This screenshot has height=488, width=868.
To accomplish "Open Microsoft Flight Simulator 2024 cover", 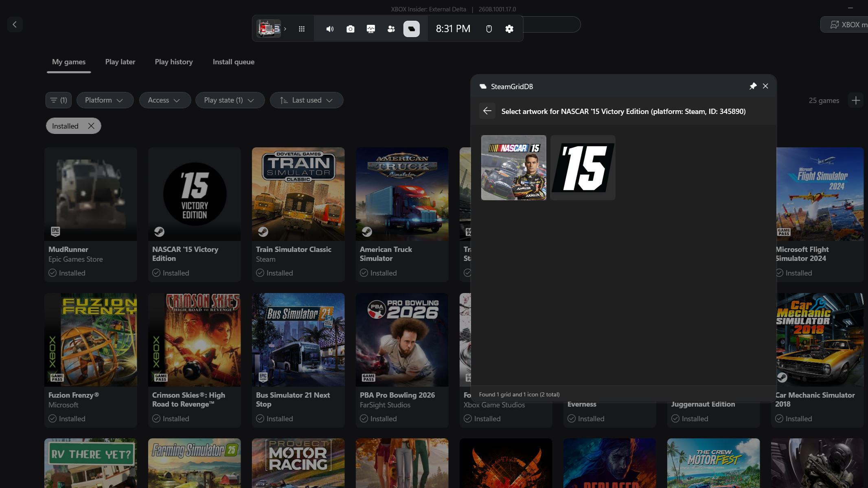I will tap(820, 194).
